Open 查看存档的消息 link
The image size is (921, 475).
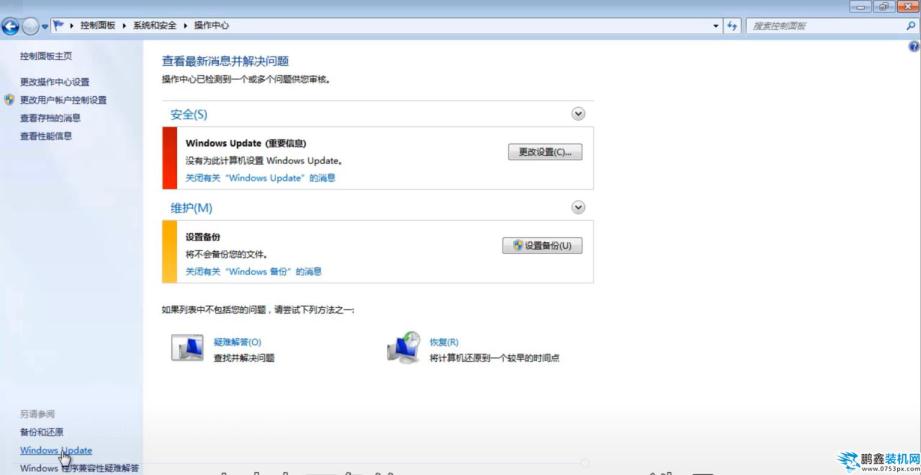point(50,118)
